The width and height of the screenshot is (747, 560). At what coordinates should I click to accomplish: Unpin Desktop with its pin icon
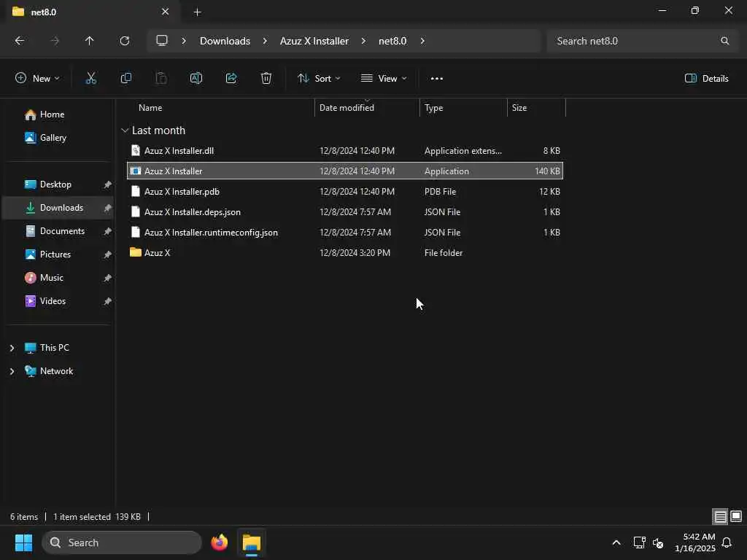tap(108, 184)
